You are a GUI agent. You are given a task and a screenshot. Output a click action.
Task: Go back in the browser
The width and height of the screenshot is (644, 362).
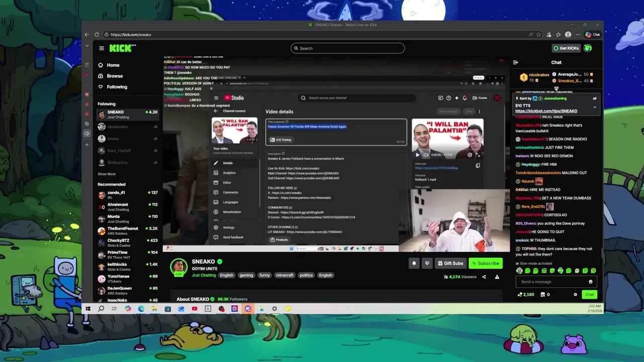[x=87, y=35]
